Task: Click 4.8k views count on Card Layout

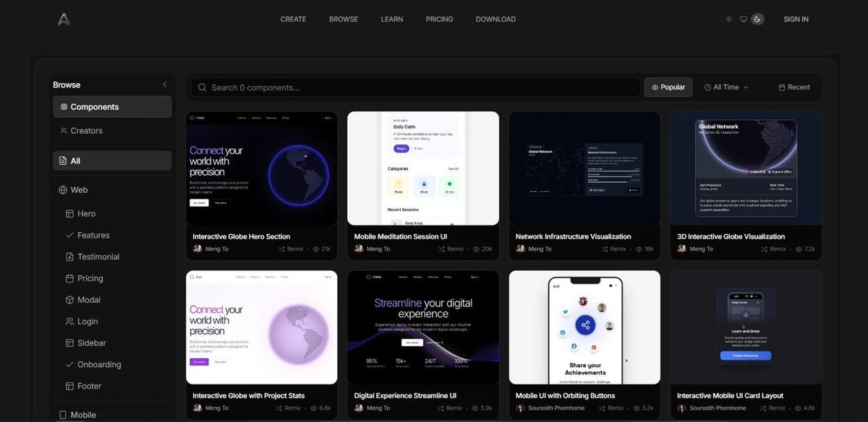Action: tap(809, 408)
